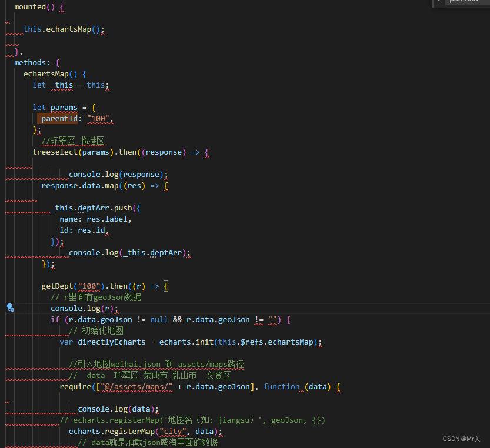Click the 'require(["@/assets/maps/"' line
Screen dimensions: 490x448
tap(200, 387)
